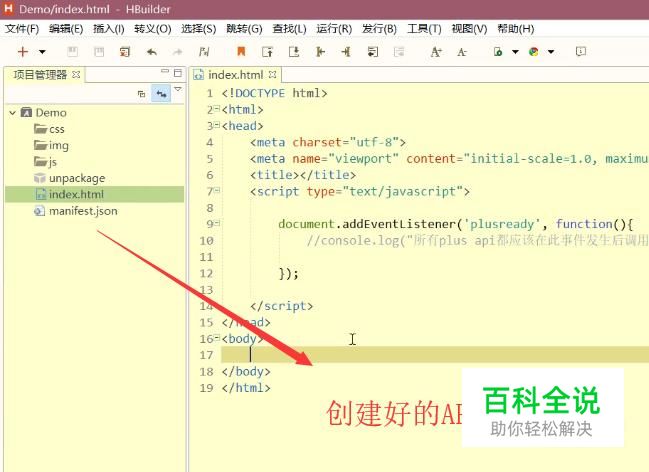Viewport: 649px width, 472px height.
Task: Decrease font size with A- icon
Action: pos(462,52)
